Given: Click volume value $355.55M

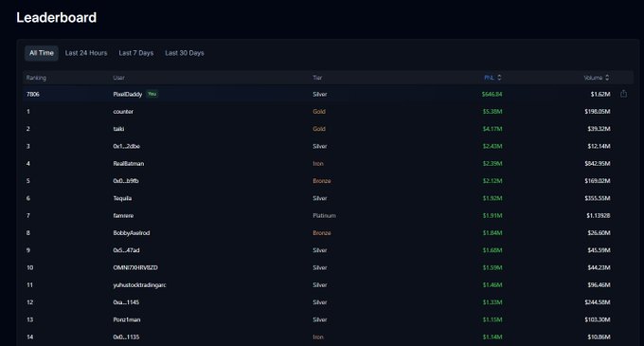Looking at the screenshot, I should coord(598,198).
